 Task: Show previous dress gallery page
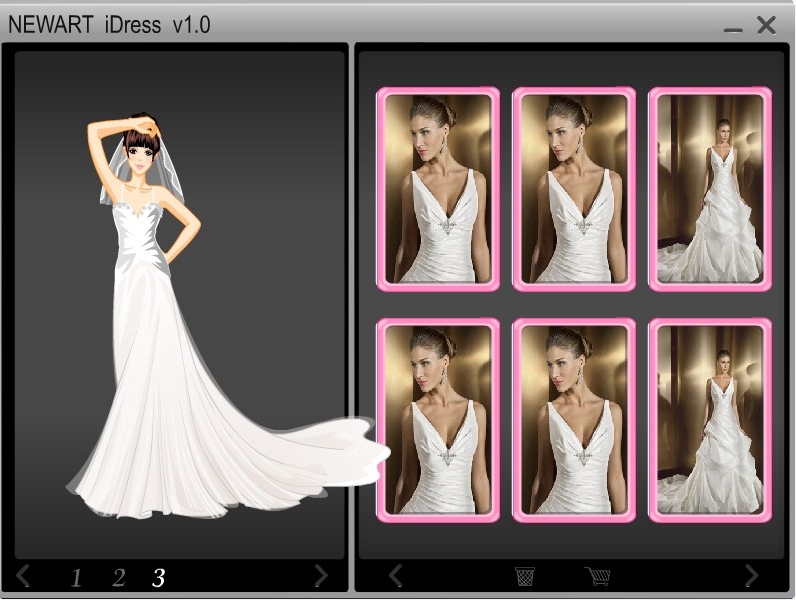click(x=395, y=575)
